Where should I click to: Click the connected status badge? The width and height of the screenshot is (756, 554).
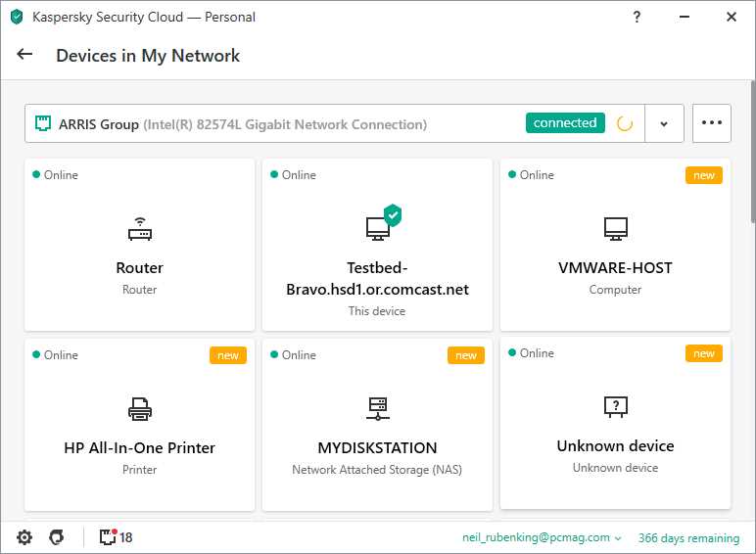pyautogui.click(x=565, y=123)
